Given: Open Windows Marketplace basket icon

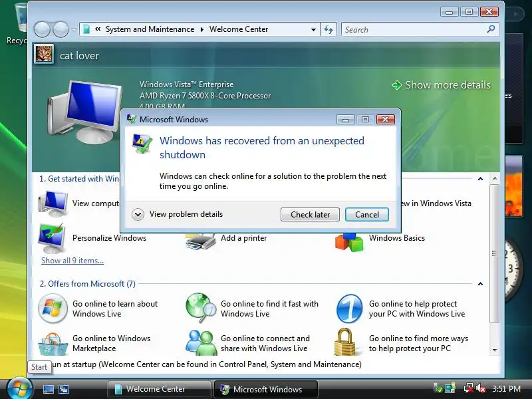Looking at the screenshot, I should click(x=53, y=344).
